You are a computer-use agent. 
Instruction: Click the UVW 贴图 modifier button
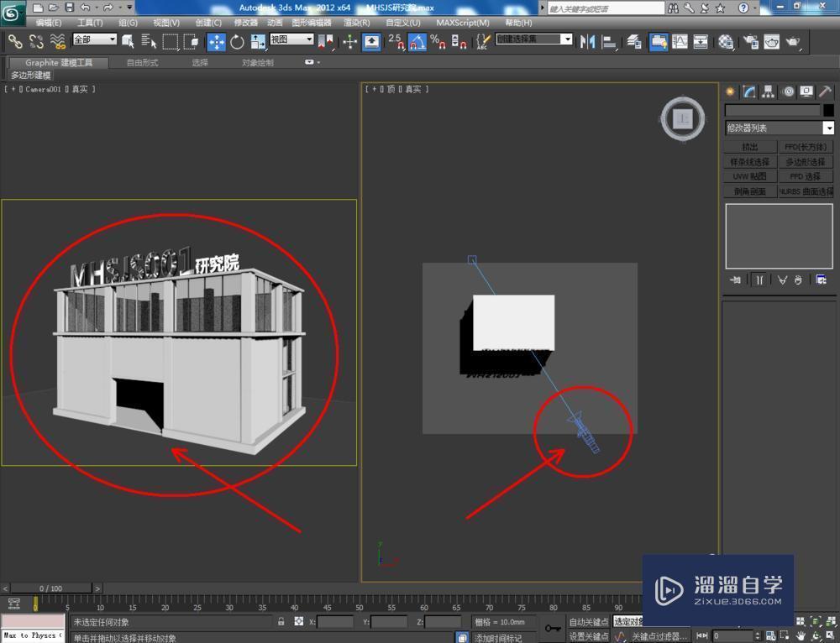(749, 176)
